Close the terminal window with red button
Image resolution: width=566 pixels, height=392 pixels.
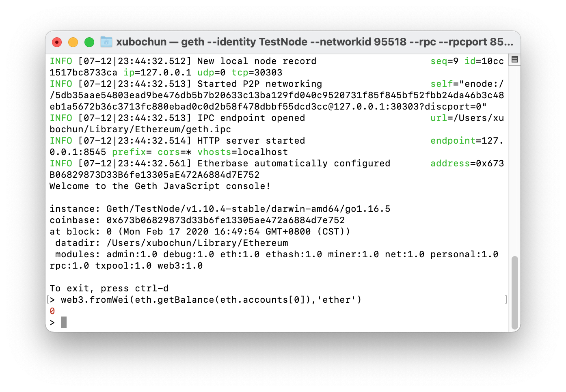[57, 42]
